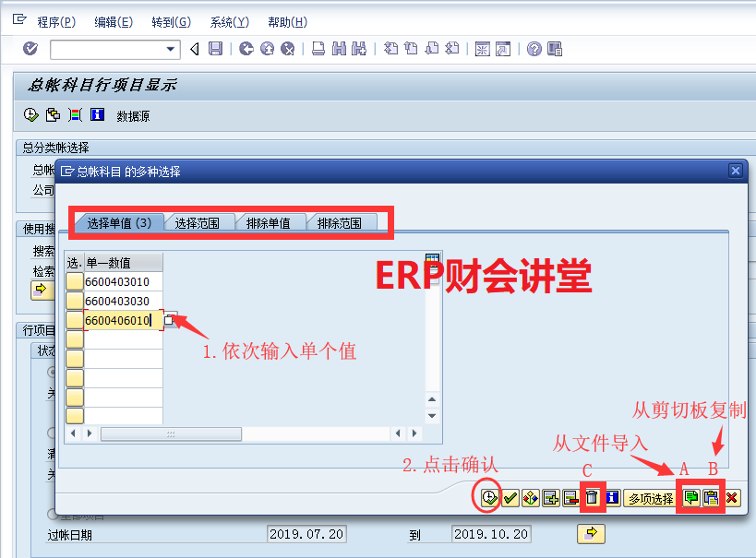Switch to the 排除范围 tab

point(339,223)
